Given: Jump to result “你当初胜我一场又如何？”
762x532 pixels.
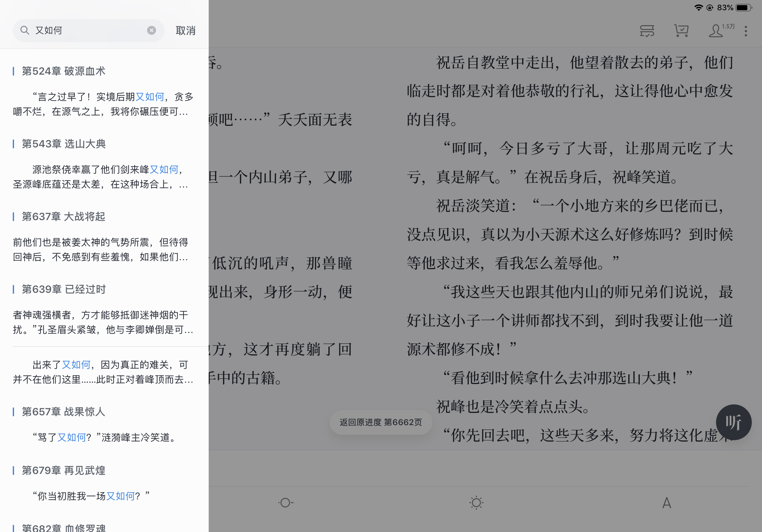Looking at the screenshot, I should [91, 496].
